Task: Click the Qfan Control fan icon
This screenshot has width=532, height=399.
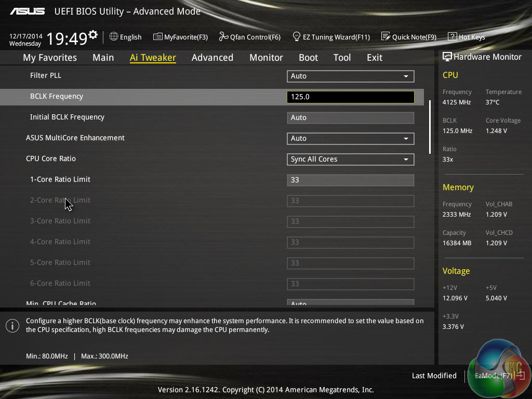Action: (223, 36)
